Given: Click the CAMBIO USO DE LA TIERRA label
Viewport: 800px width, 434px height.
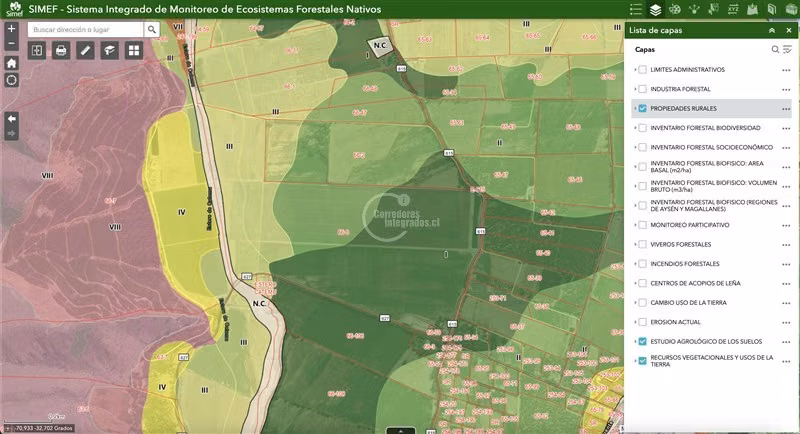Looking at the screenshot, I should [x=688, y=302].
